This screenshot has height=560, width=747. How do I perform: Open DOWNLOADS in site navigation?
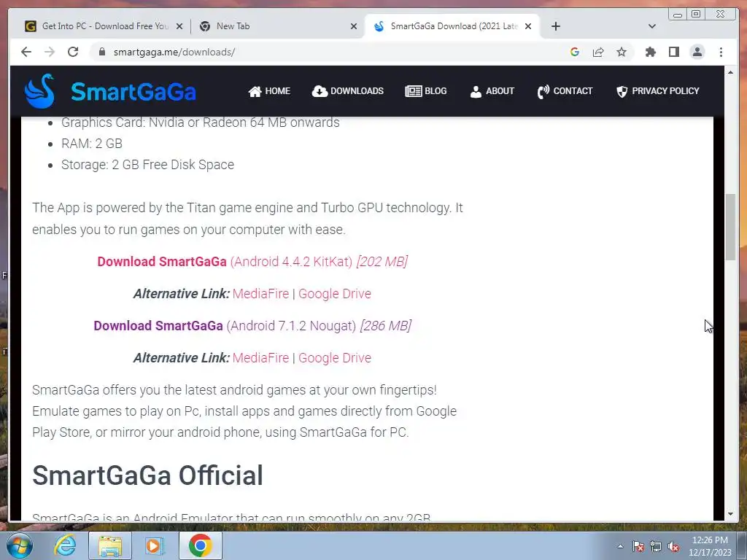point(348,91)
